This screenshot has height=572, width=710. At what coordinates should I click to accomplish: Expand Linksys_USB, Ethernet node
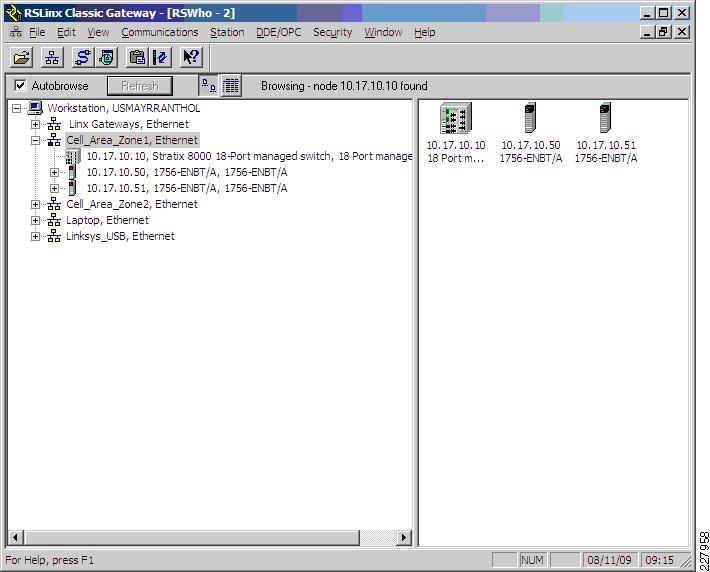point(35,236)
